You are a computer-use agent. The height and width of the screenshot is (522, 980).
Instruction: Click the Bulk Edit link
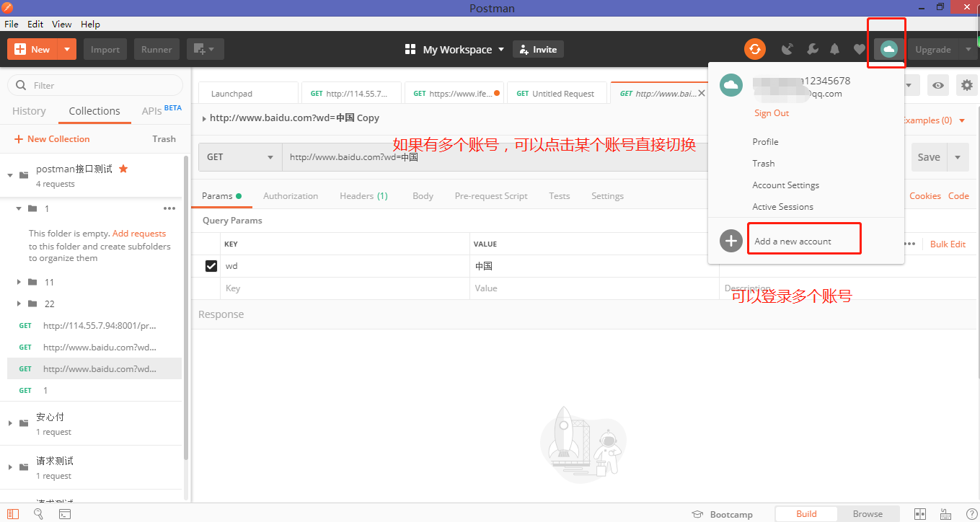pos(948,244)
